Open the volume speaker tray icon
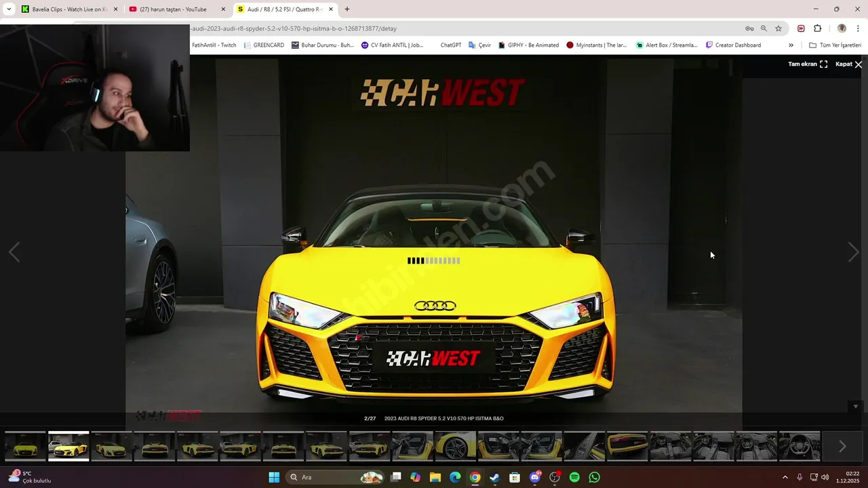 click(x=825, y=477)
